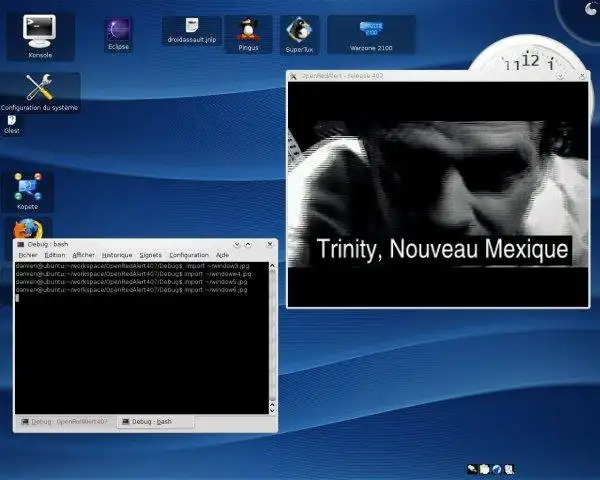Image resolution: width=600 pixels, height=480 pixels.
Task: Open the Historique menu in Konsole
Action: click(117, 255)
